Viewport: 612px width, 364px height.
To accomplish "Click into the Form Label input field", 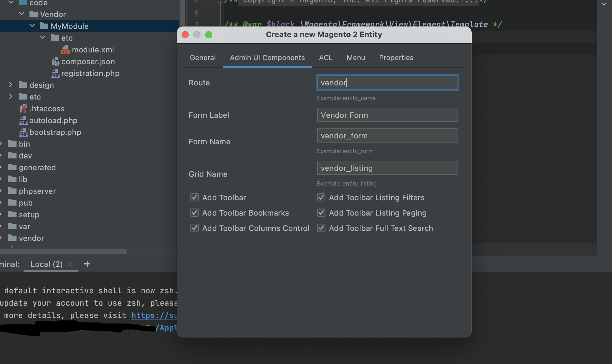I will coord(387,115).
